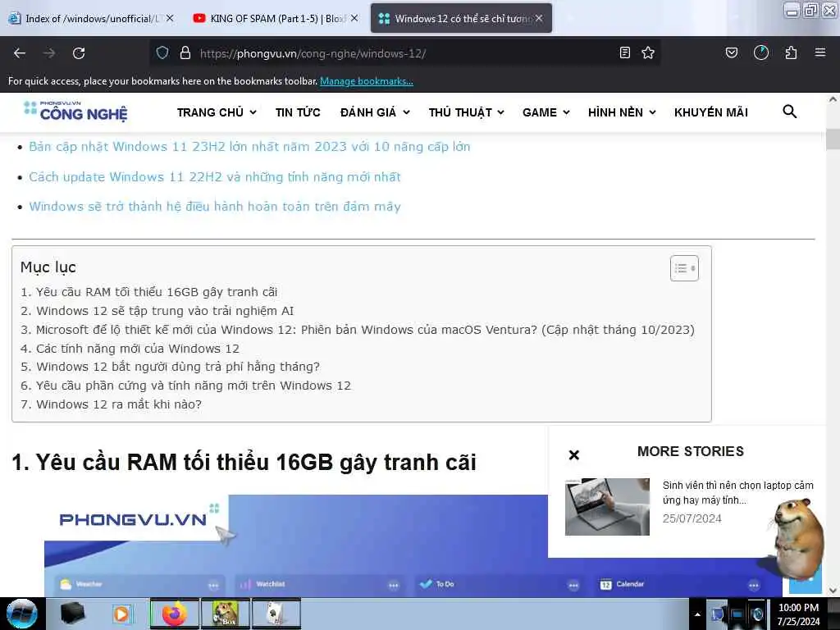Click the page scrollbar down arrow
Viewport: 840px width, 630px height.
833,591
